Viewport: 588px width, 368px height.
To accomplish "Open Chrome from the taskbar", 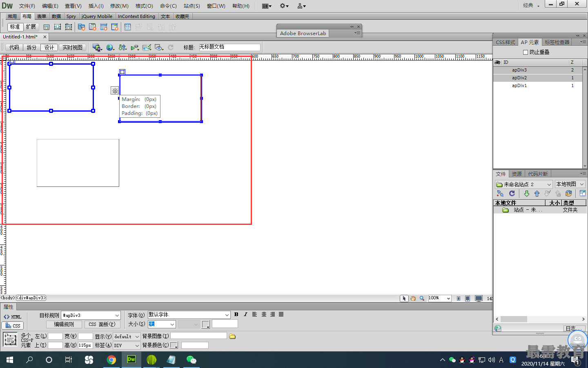I will click(x=111, y=359).
